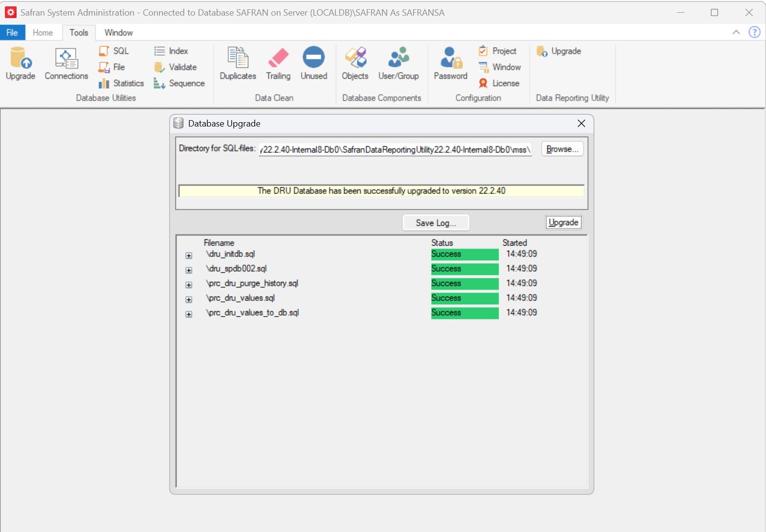The height and width of the screenshot is (532, 766).
Task: Click the Filename column header
Action: click(219, 243)
